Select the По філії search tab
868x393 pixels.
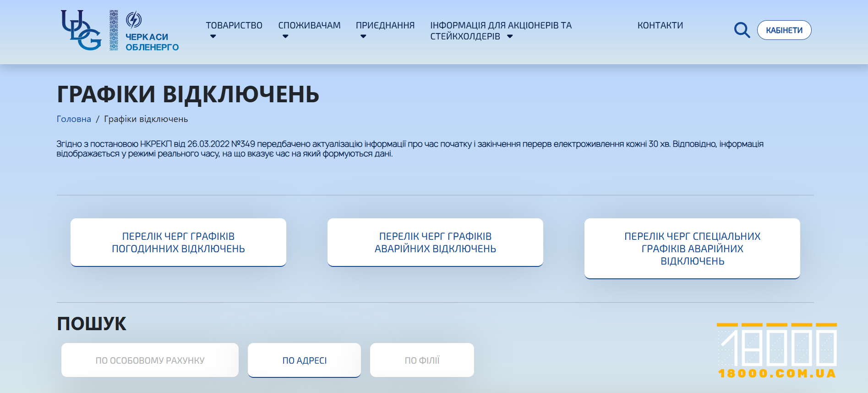point(422,360)
